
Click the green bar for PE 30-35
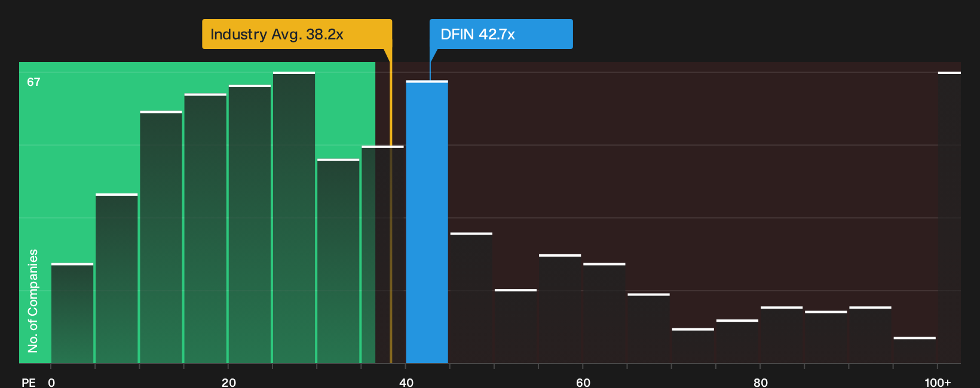(338, 261)
